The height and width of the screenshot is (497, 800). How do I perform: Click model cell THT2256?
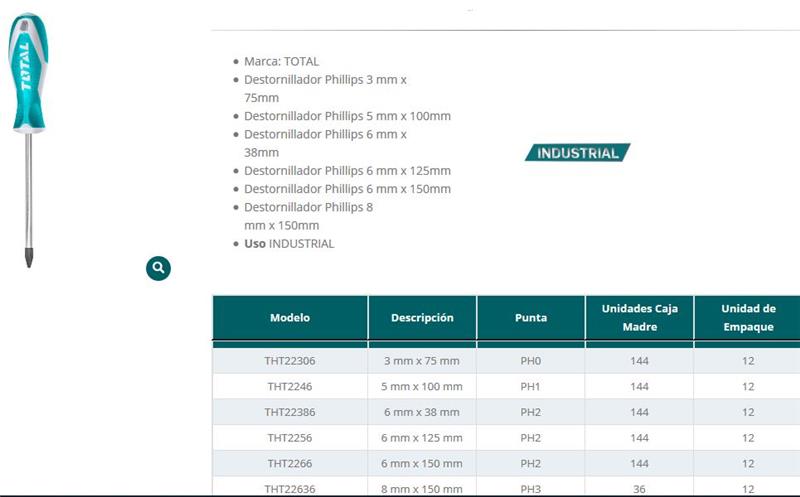[x=290, y=438]
